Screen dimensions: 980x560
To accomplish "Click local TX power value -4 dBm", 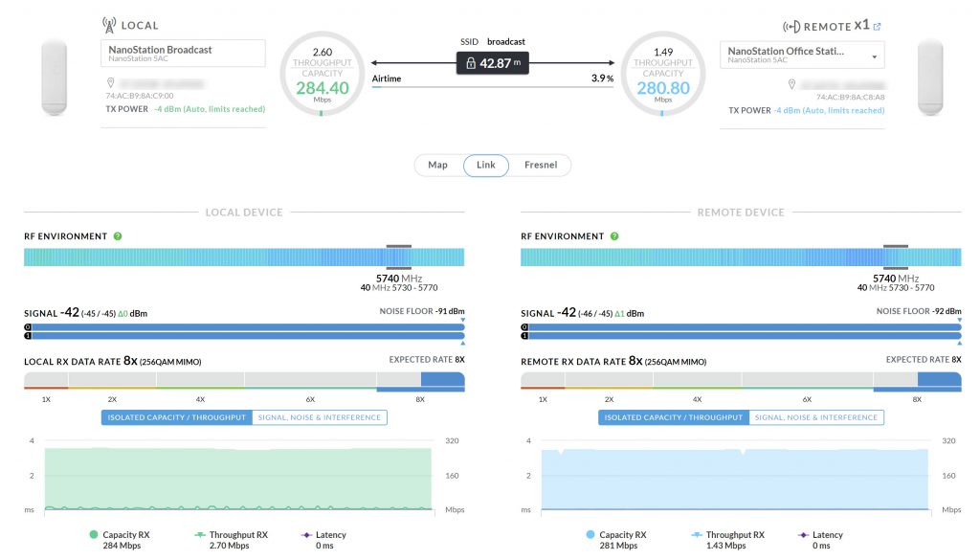I will [210, 109].
